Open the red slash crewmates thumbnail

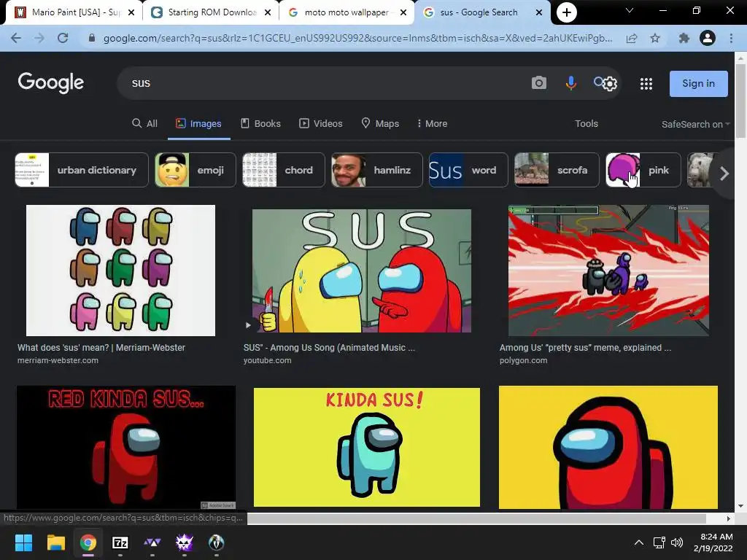(x=608, y=270)
